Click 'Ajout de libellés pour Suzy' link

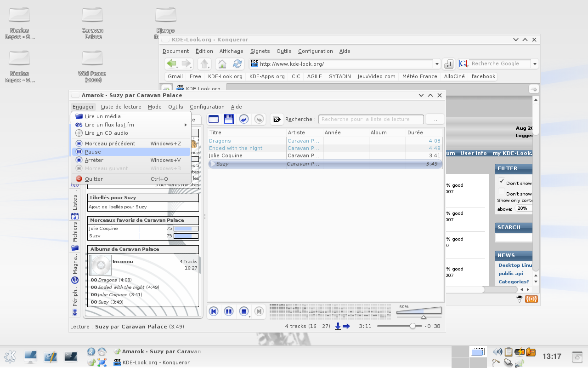[x=118, y=207]
